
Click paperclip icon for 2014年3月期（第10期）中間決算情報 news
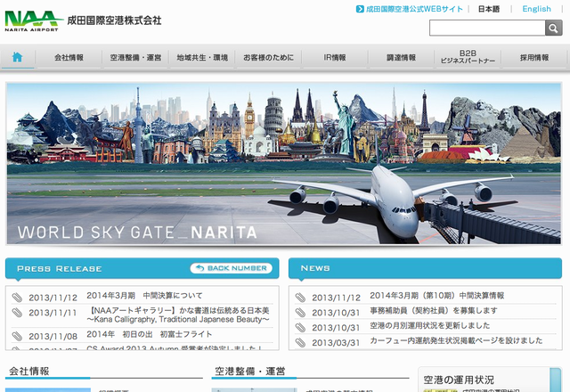300,298
